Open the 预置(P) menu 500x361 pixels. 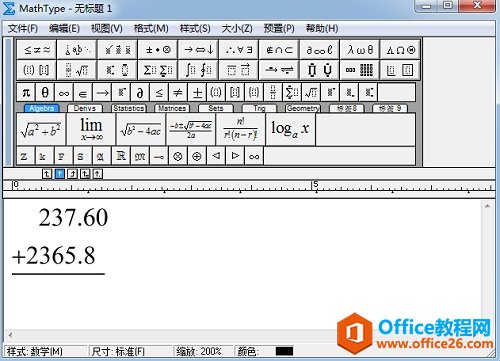pyautogui.click(x=279, y=29)
